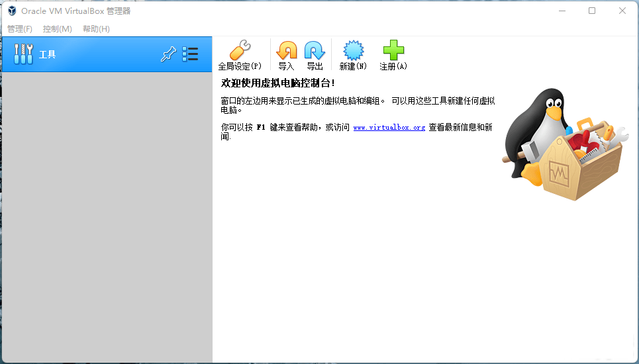
Task: Click the 导出 export appliance icon
Action: coord(315,55)
